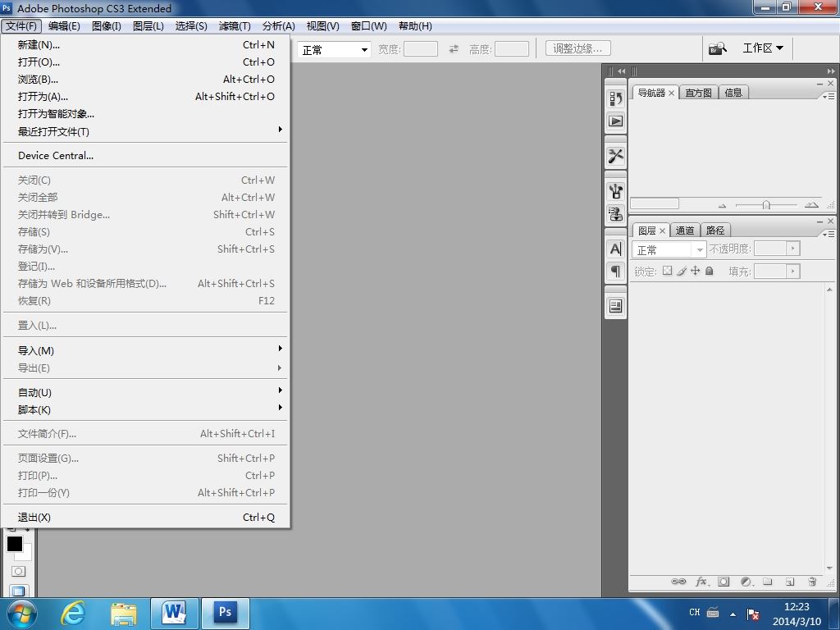Open the Actions panel play icon
Viewport: 840px width, 630px height.
pos(615,121)
